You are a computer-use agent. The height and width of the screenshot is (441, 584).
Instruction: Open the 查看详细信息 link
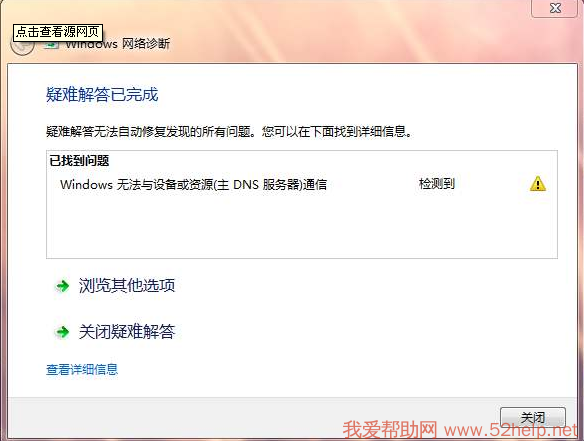tap(82, 369)
